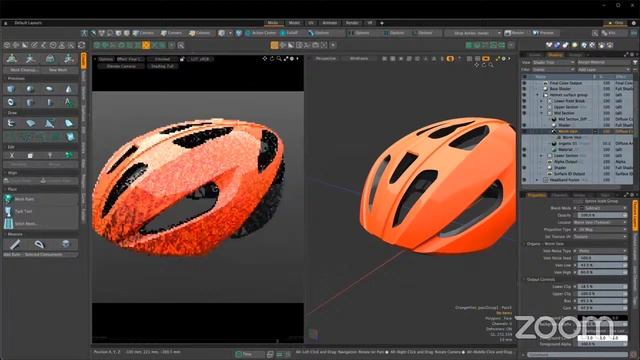Click the refresh icon in left toolbar row
640x360 pixels.
(x=81, y=45)
